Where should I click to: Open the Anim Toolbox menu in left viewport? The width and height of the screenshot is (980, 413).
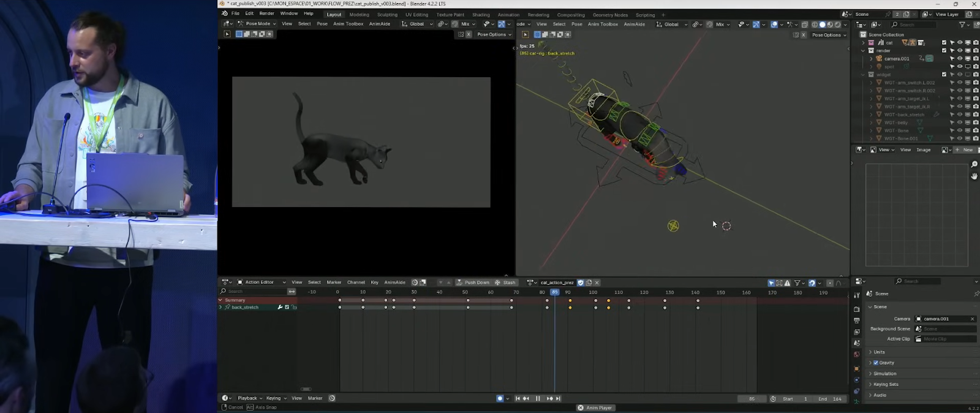coord(348,24)
